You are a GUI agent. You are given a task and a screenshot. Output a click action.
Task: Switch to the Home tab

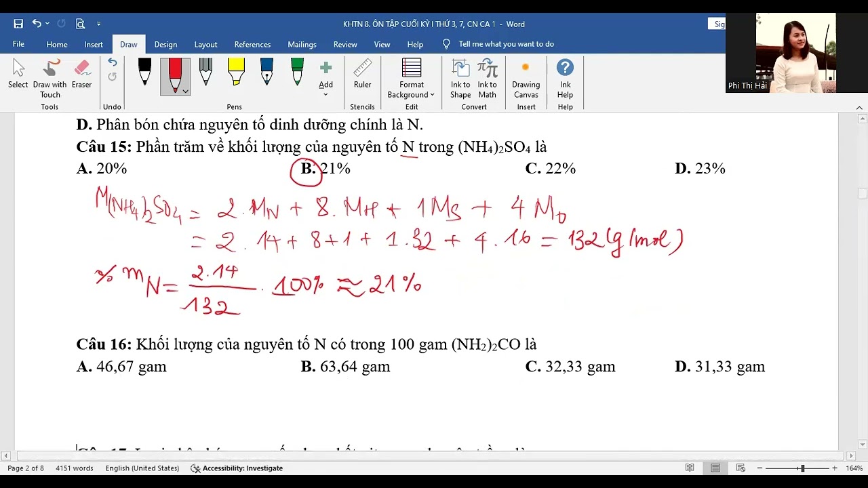point(57,44)
